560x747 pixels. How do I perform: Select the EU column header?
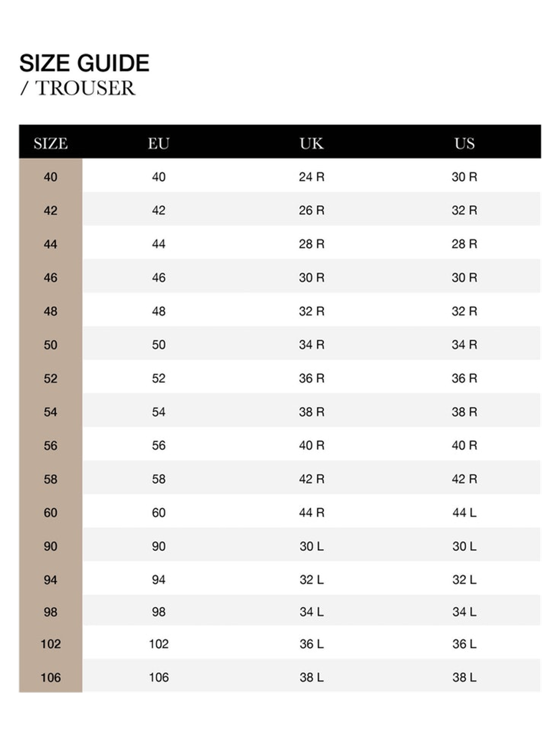point(159,144)
